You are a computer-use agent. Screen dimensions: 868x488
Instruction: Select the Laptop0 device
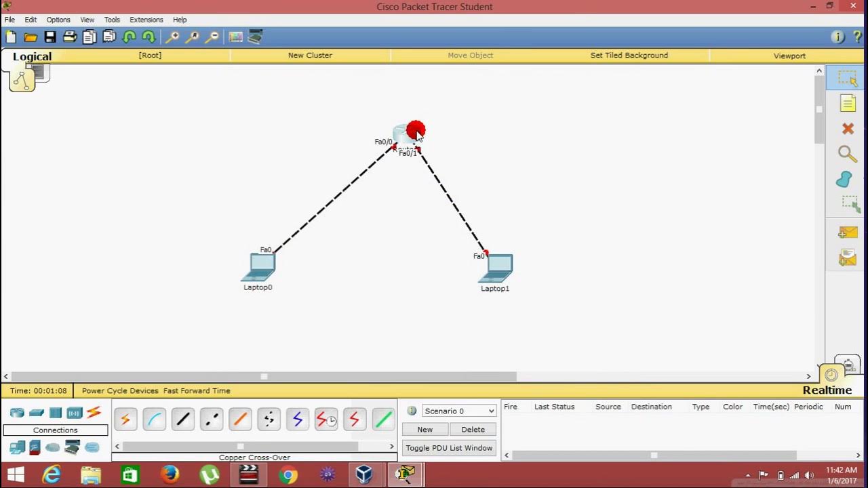pos(258,266)
